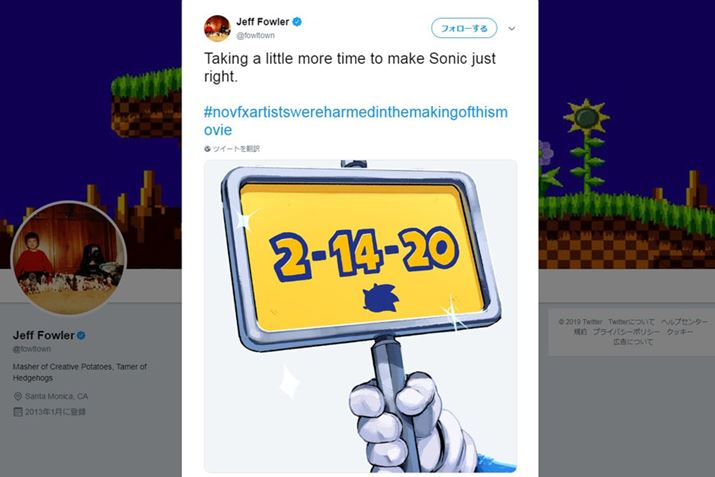Open ヘルプセンター help center link

click(x=684, y=321)
